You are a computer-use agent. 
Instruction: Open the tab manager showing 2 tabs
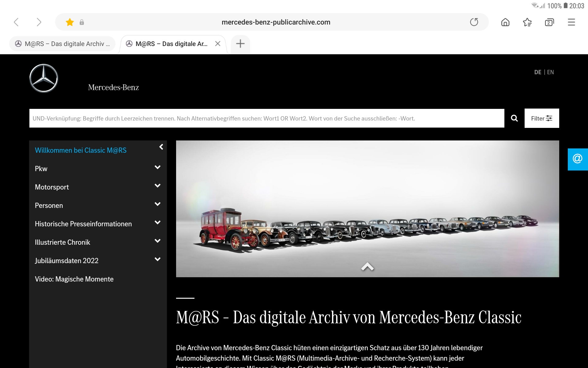[x=549, y=22]
